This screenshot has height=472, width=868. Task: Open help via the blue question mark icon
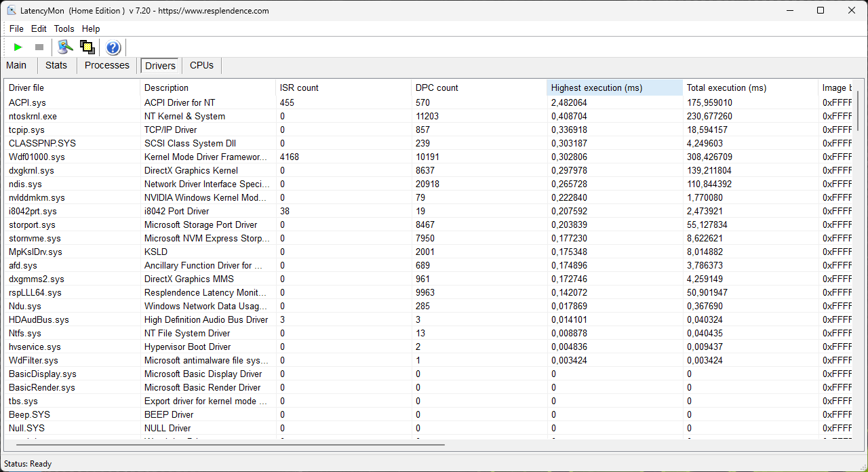tap(113, 47)
